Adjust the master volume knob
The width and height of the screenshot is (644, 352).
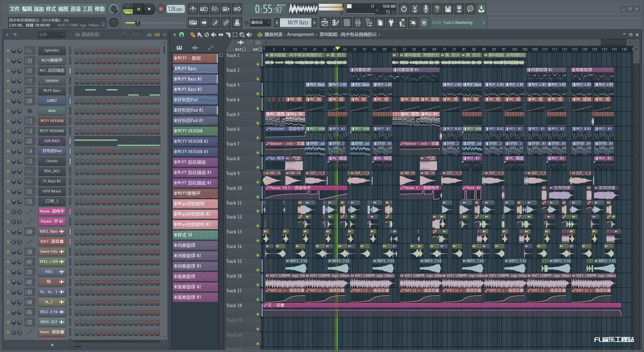(x=114, y=9)
